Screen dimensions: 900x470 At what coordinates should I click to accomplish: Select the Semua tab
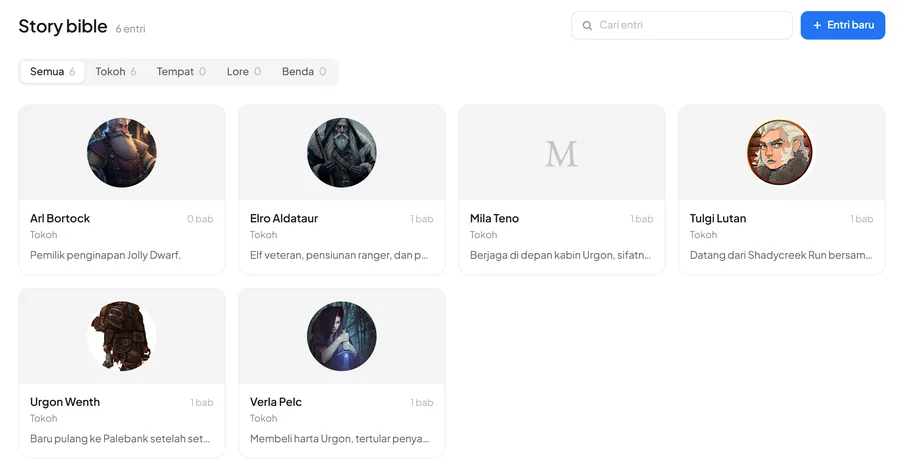[52, 72]
